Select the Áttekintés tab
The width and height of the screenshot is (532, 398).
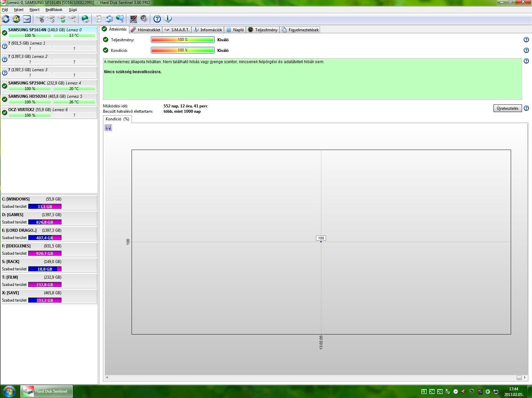coord(115,29)
